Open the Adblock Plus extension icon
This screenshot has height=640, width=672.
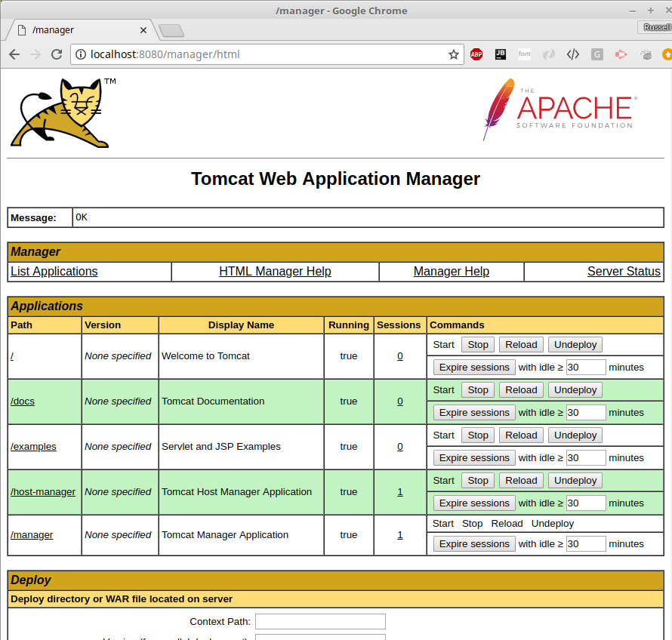[x=476, y=54]
